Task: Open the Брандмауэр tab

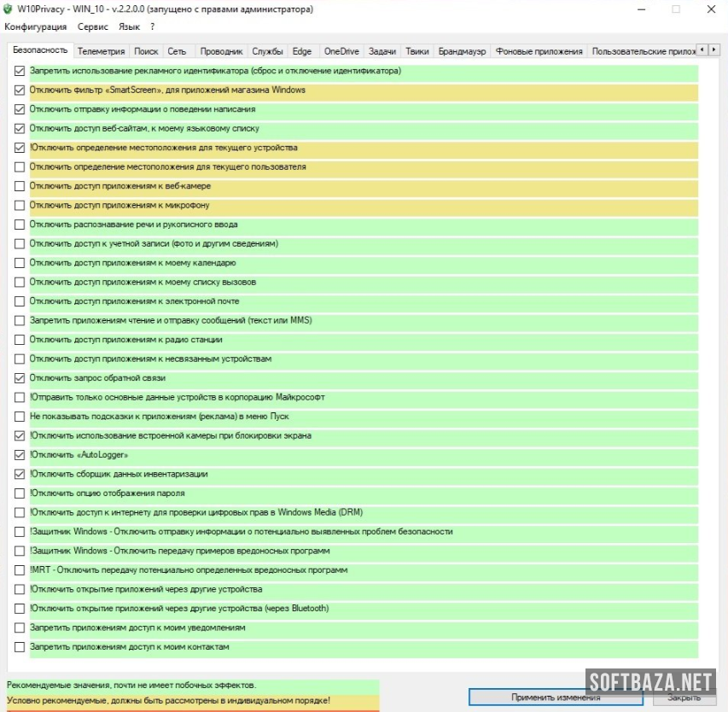Action: pos(462,51)
